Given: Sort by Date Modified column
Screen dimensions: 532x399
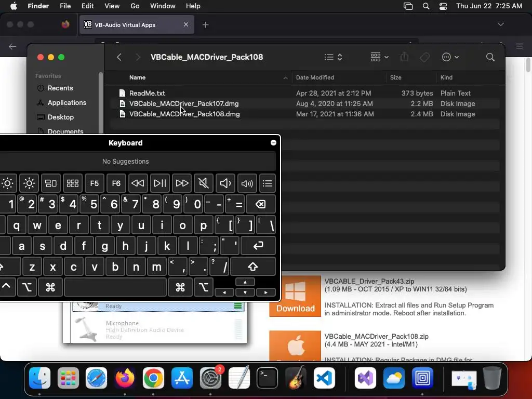Looking at the screenshot, I should [x=315, y=78].
